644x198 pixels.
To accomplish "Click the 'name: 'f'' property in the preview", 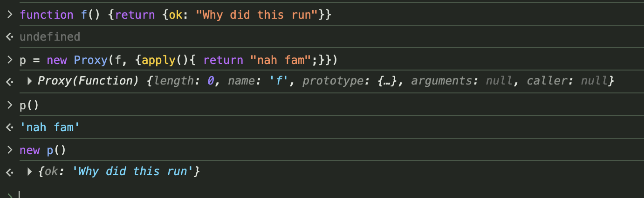I will click(262, 81).
